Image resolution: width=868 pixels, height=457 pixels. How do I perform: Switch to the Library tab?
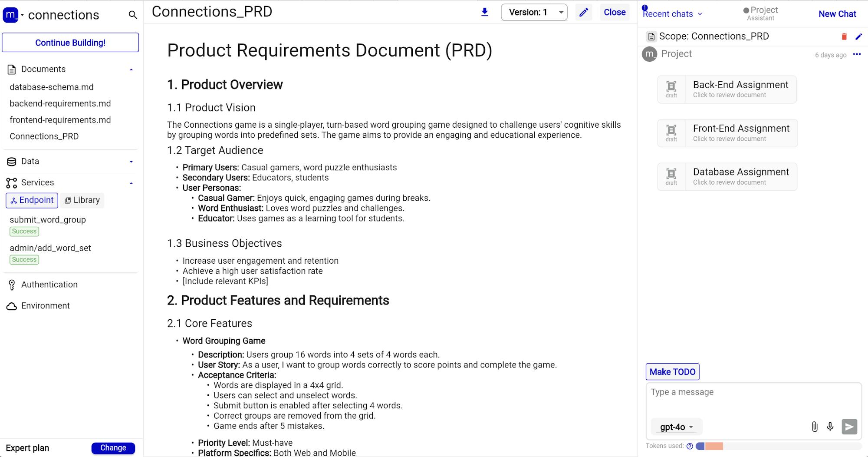82,200
